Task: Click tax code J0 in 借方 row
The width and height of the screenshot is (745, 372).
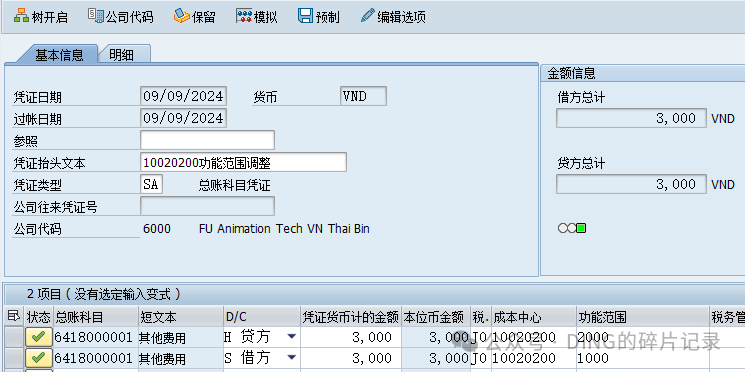Action: pos(481,358)
